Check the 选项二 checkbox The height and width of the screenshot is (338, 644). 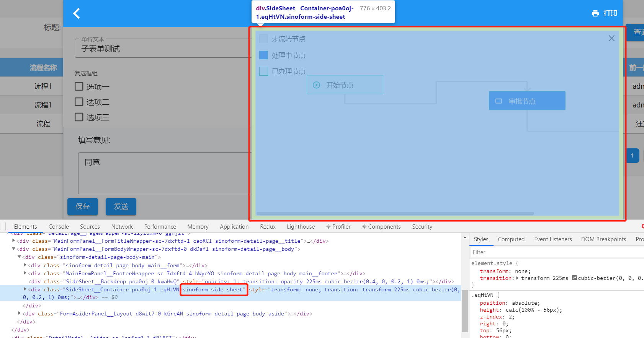pyautogui.click(x=79, y=102)
